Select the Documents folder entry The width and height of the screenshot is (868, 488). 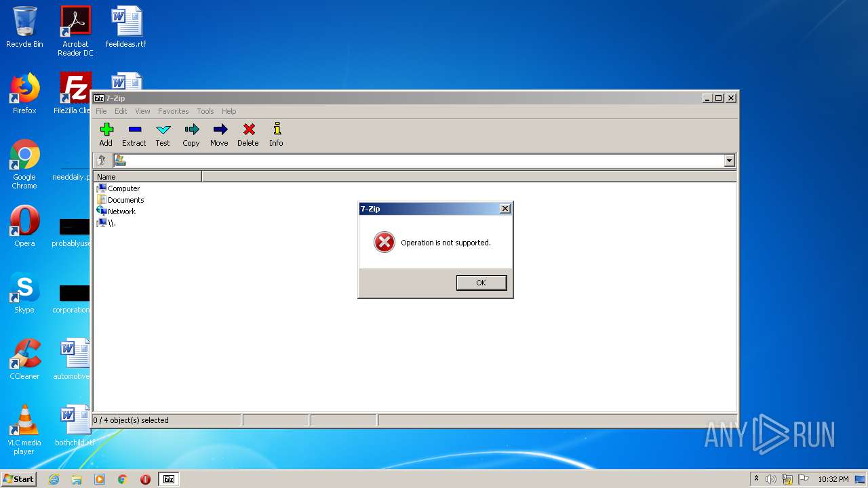[x=121, y=200]
